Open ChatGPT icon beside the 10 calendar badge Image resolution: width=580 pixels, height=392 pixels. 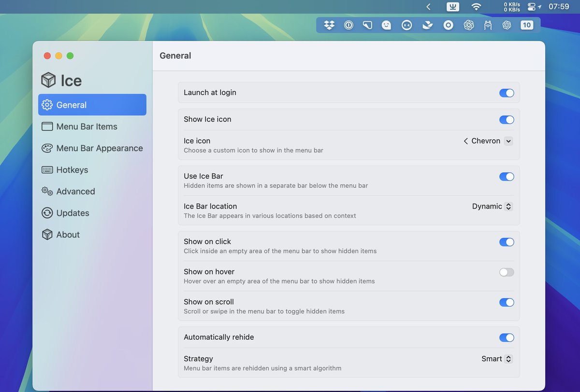tap(507, 25)
